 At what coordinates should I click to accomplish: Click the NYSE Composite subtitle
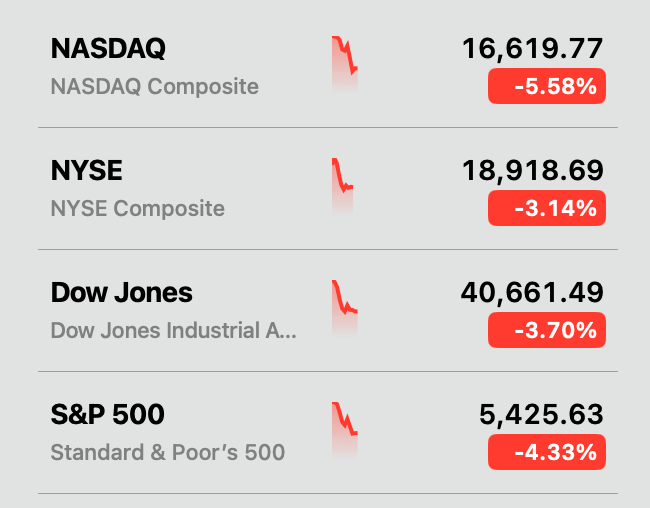click(x=137, y=209)
